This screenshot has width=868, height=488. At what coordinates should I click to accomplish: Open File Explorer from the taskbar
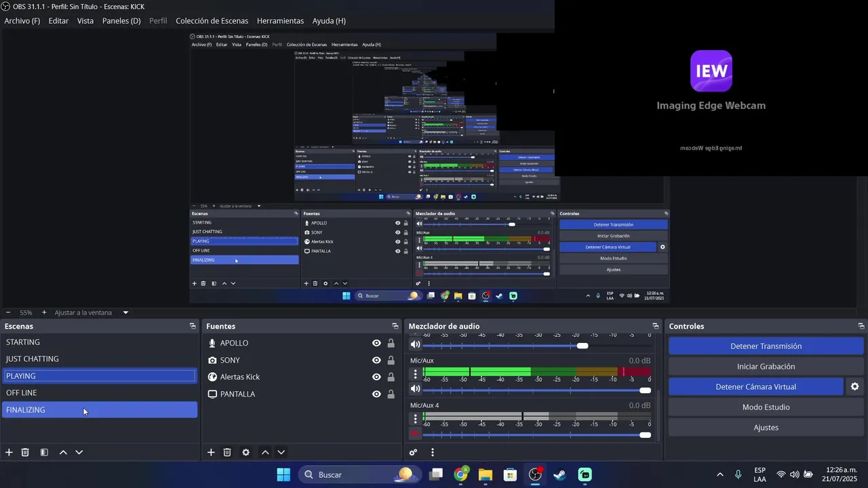click(x=485, y=474)
